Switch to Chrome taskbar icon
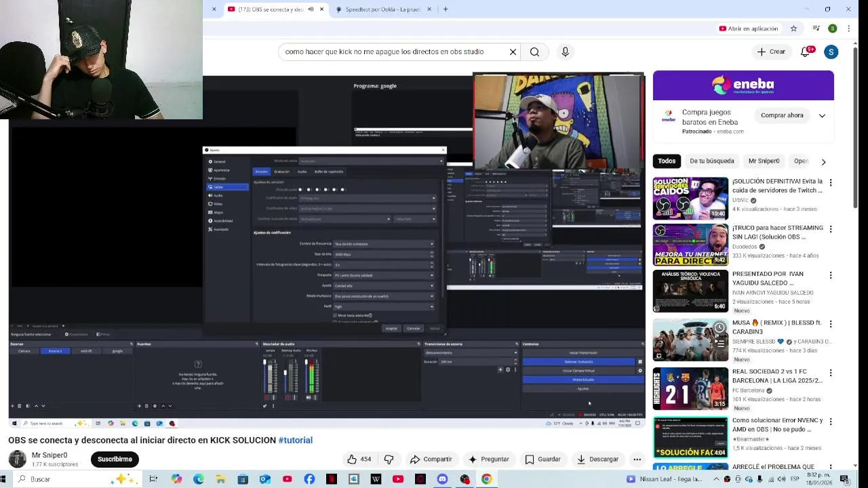Image resolution: width=868 pixels, height=488 pixels. pyautogui.click(x=486, y=479)
